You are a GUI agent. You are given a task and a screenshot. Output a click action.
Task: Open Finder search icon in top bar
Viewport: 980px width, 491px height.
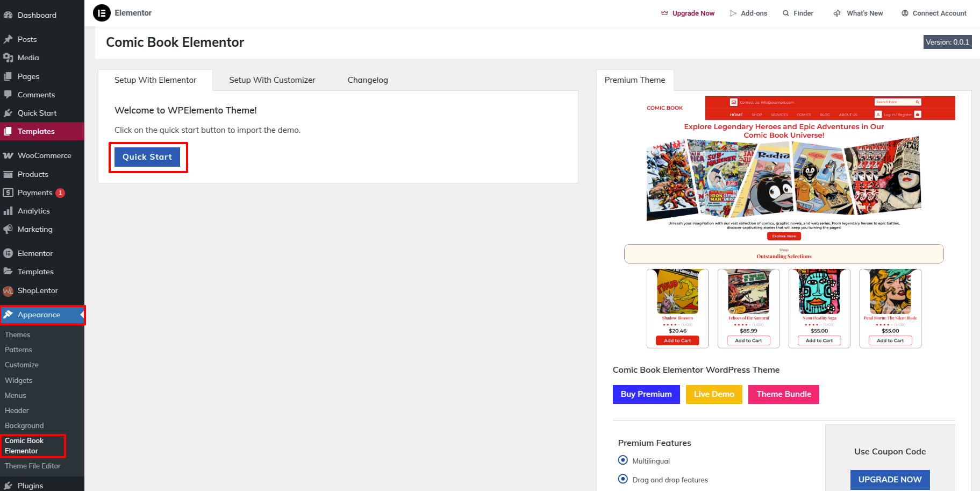point(786,13)
